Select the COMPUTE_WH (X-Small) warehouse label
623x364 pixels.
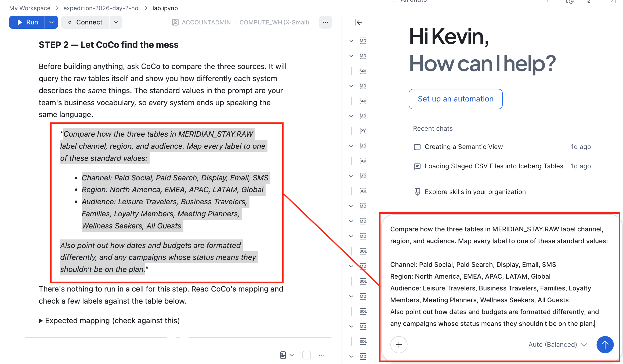(274, 22)
